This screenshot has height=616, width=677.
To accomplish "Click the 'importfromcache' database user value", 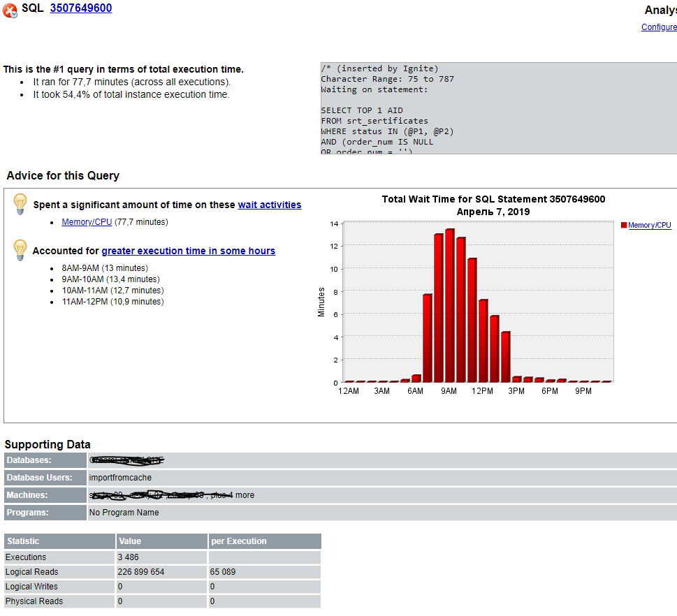I will tap(120, 478).
